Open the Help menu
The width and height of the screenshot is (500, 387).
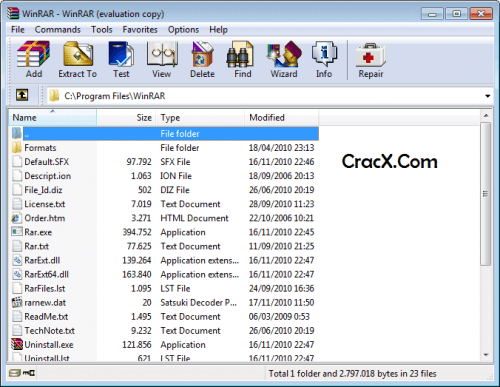(x=218, y=30)
